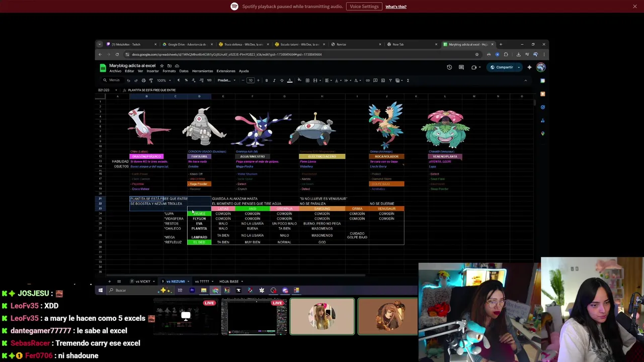Expand horizontal align dropdown
Screen dimensions: 644x362
[x=328, y=80]
